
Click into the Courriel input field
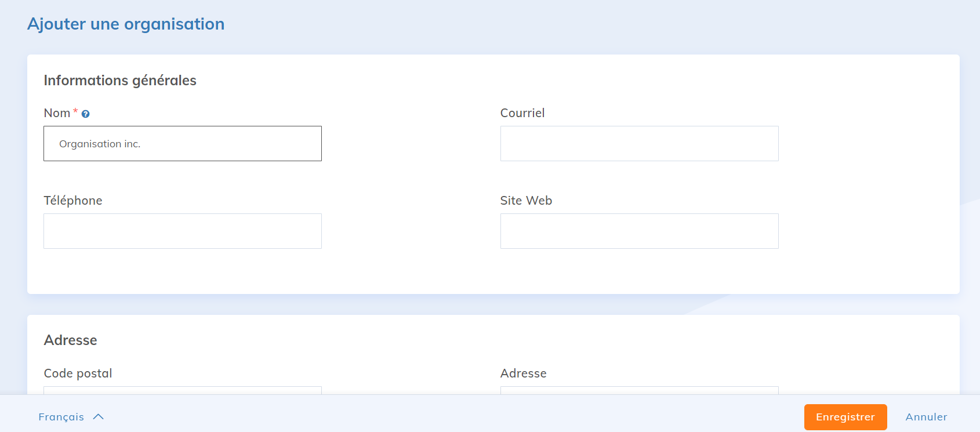tap(639, 144)
